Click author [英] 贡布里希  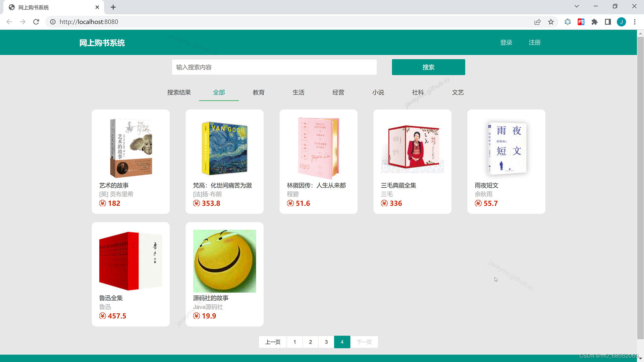click(116, 194)
